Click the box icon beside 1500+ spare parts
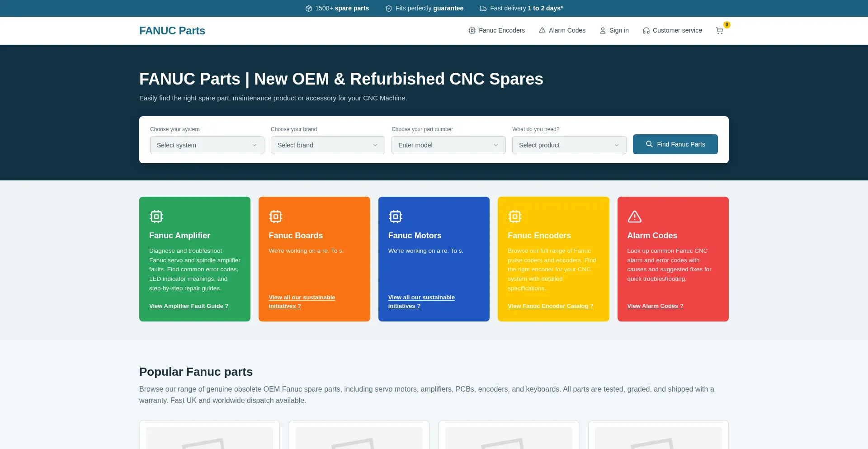This screenshot has height=449, width=868. [x=308, y=9]
